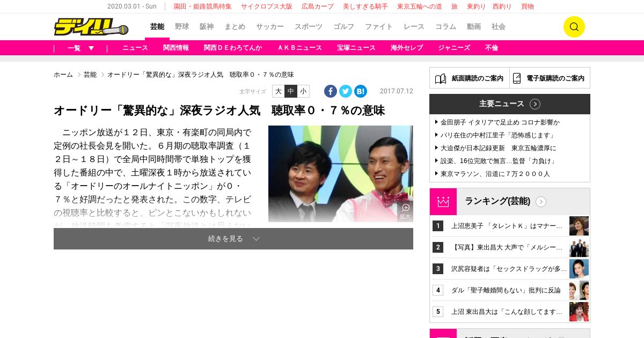This screenshot has width=644, height=338.
Task: Bookmark with Hatena B! icon
Action: pos(361,91)
